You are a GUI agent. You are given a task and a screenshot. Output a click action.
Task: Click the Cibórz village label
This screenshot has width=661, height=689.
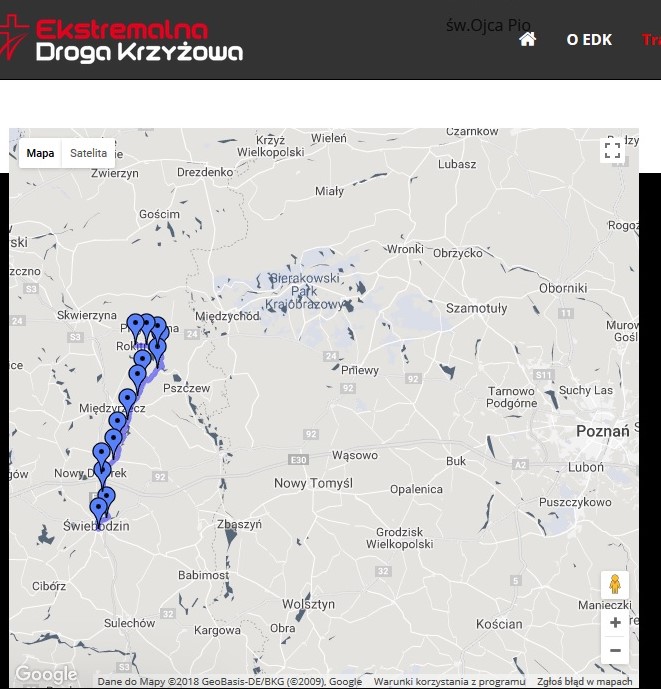tap(49, 586)
